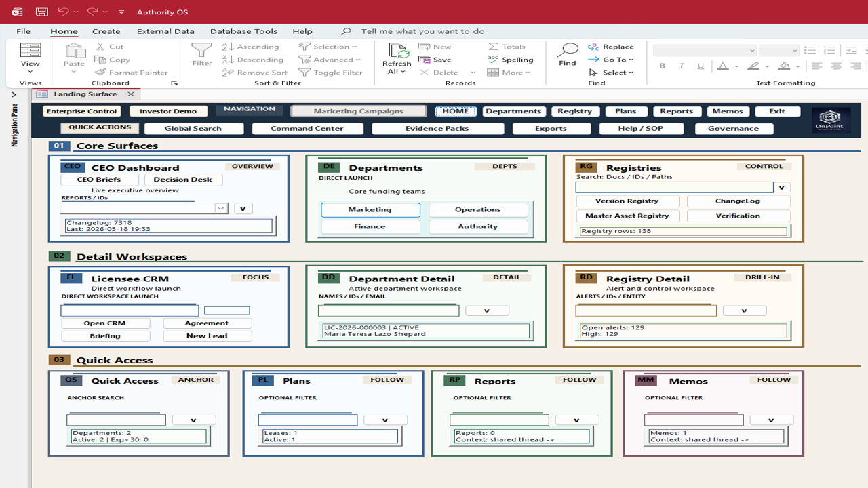Screen dimensions: 868x488
Task: Open CEO Dashboard reports dropdown arrow
Action: (x=221, y=209)
